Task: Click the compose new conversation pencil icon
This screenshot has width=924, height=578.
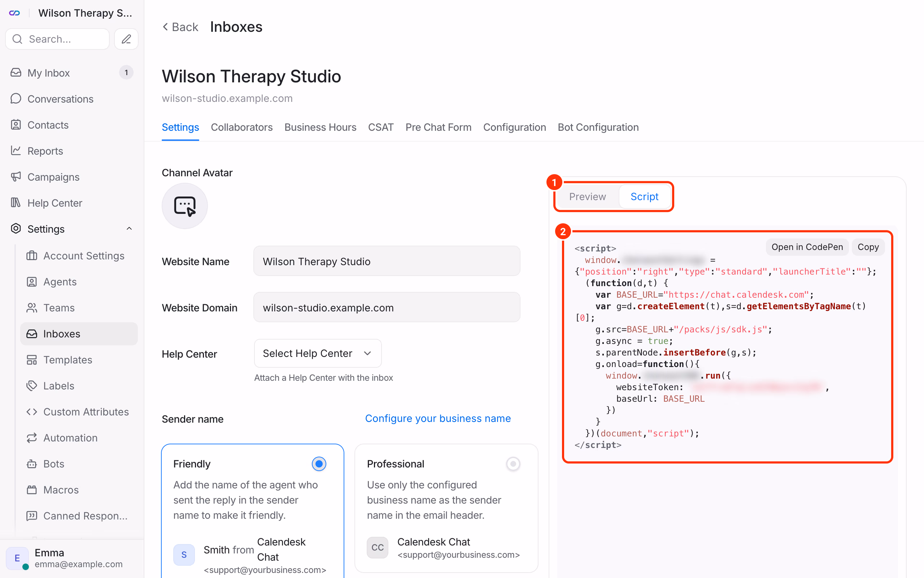Action: (x=126, y=39)
